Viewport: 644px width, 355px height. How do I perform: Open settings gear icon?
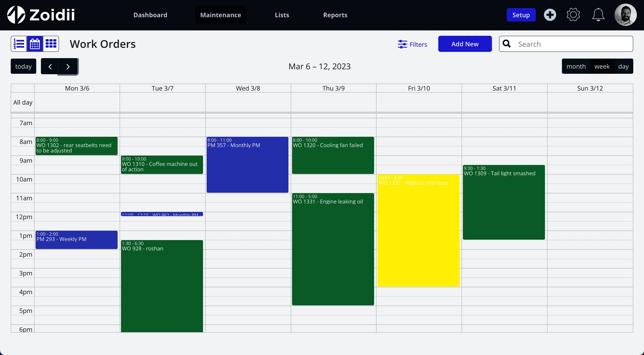pyautogui.click(x=573, y=15)
